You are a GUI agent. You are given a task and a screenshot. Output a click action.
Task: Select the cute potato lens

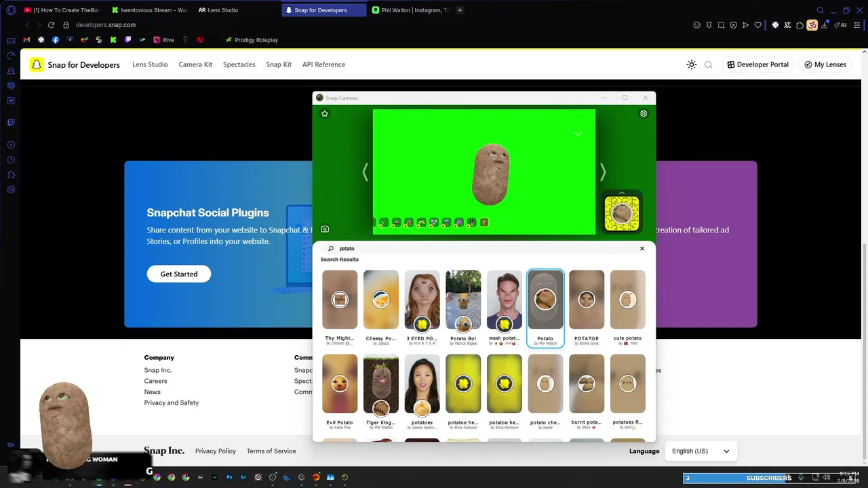[628, 308]
